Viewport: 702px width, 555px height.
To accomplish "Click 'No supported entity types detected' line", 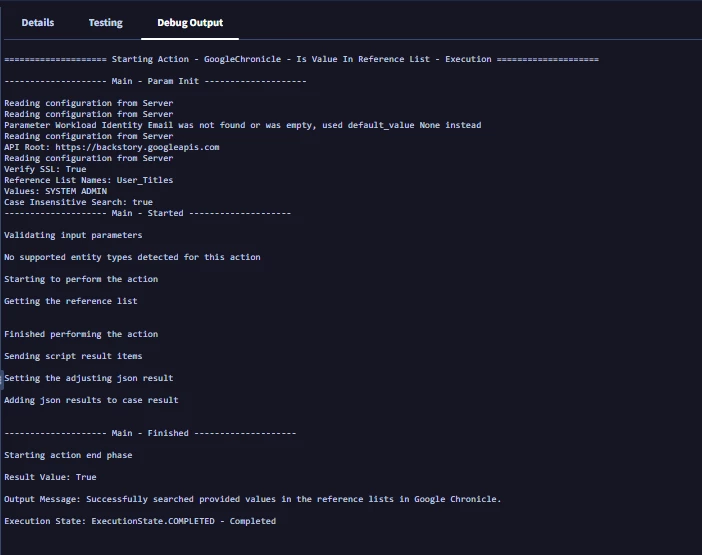I will tap(132, 257).
